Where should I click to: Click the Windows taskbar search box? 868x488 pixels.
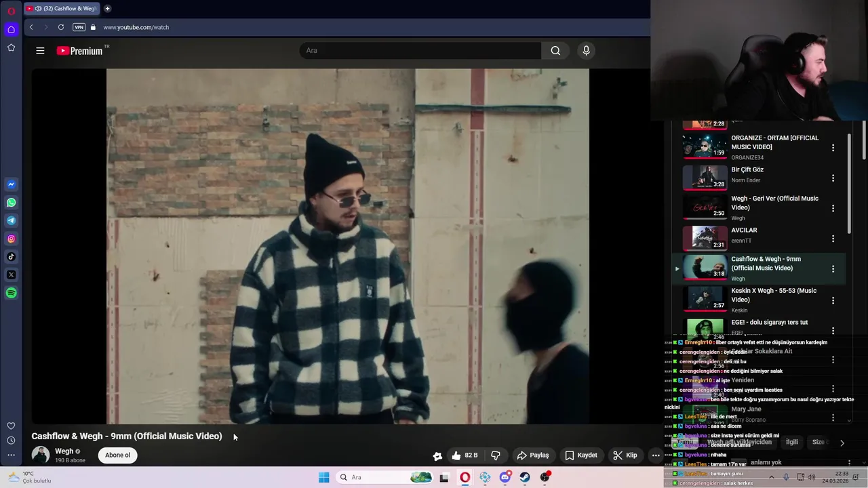pos(385,477)
